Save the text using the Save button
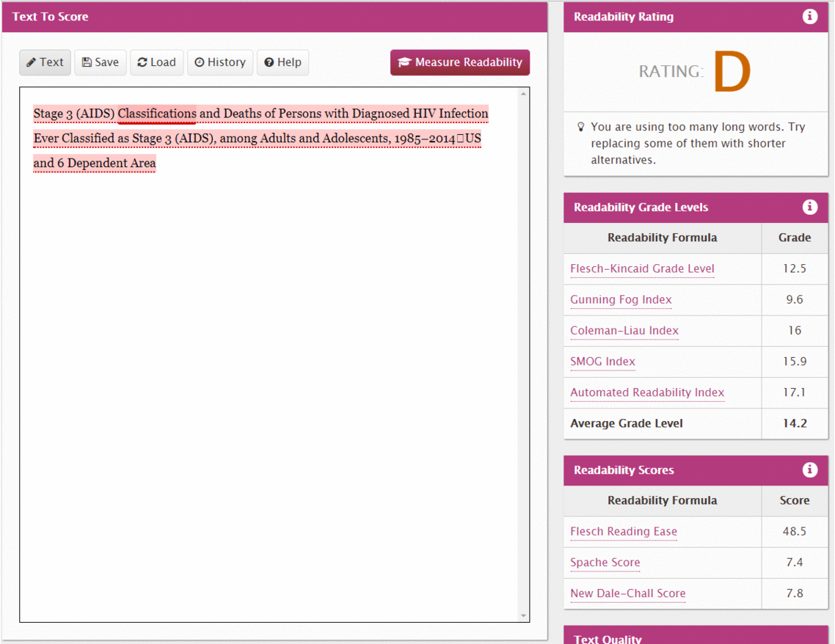The height and width of the screenshot is (644, 835). [x=101, y=62]
